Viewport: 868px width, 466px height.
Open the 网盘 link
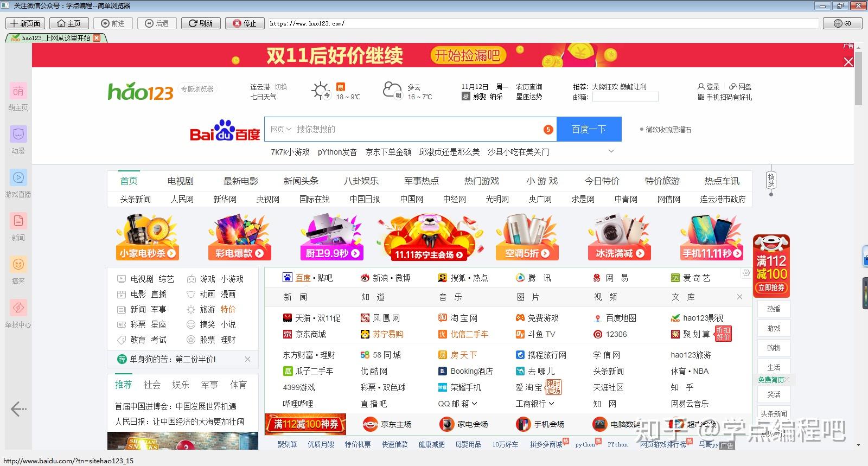[741, 87]
